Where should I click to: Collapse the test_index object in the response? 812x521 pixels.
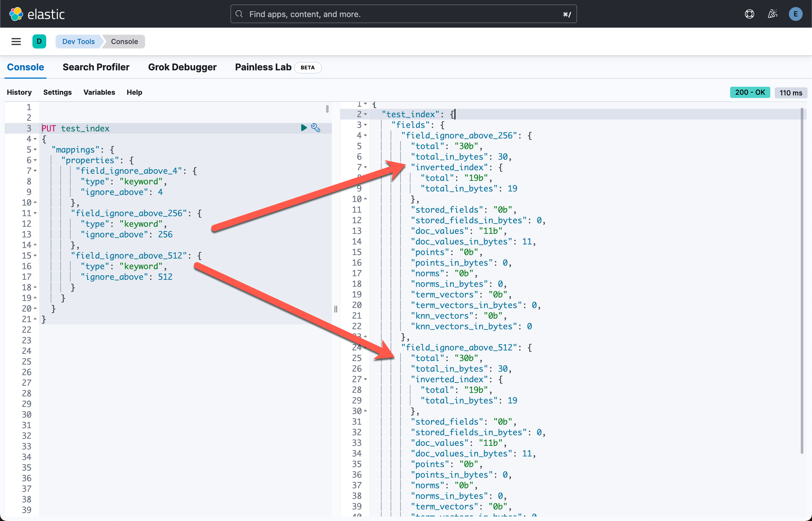[365, 114]
